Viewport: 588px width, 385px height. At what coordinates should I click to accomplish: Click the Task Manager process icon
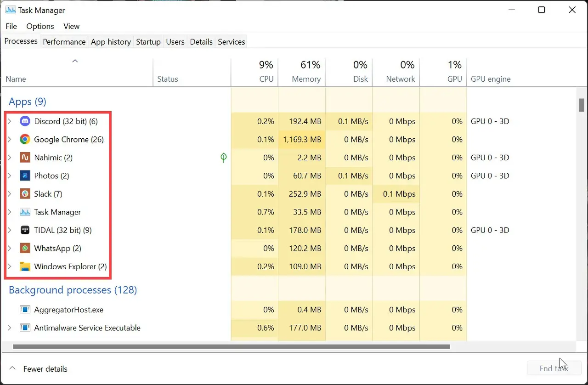click(x=25, y=212)
